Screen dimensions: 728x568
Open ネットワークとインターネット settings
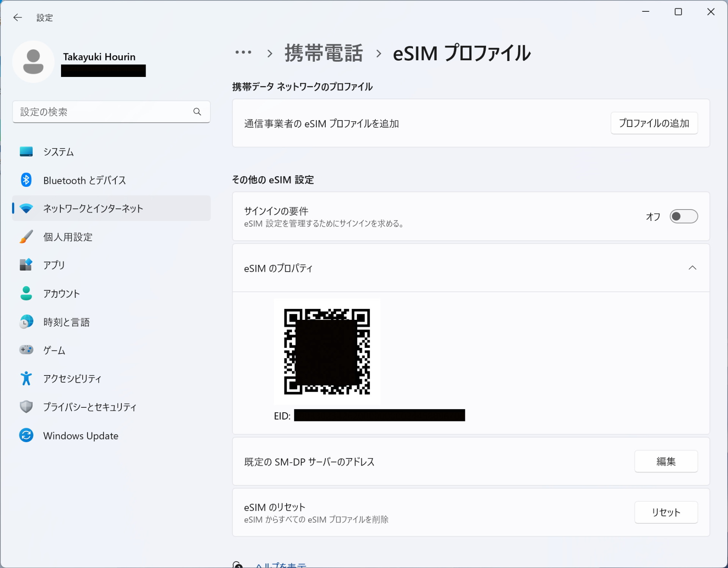(93, 208)
